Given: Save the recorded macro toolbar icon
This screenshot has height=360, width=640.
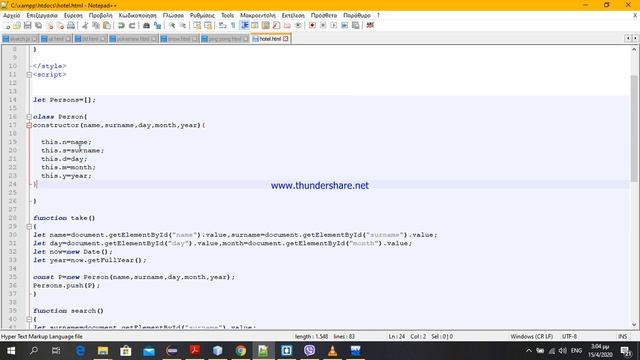Looking at the screenshot, I should point(356,25).
